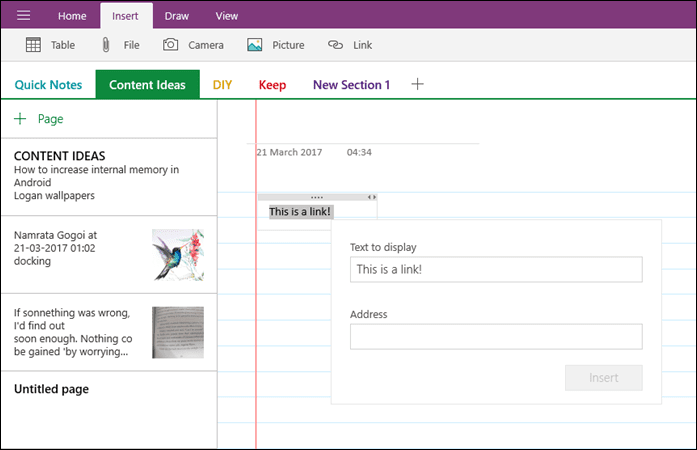
Task: Open the Keep section tab
Action: tap(272, 84)
